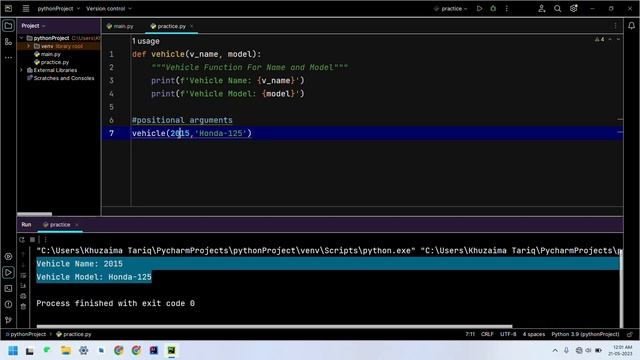Run the practice configuration
Viewport: 640px width, 360px height.
click(x=480, y=8)
